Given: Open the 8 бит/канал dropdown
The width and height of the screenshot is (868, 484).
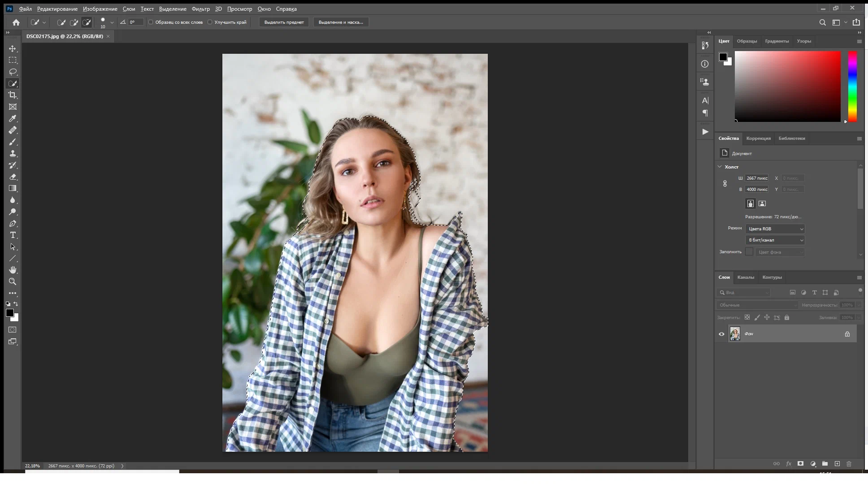Looking at the screenshot, I should coord(775,240).
